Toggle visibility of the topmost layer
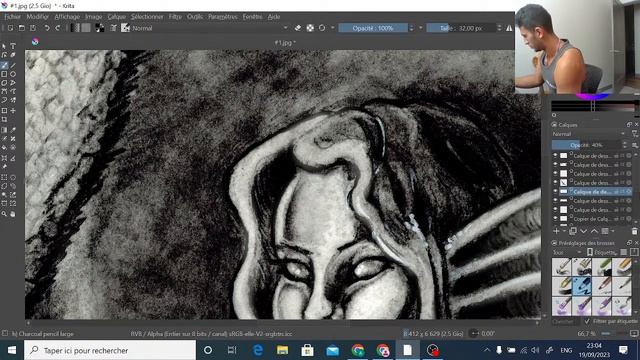The image size is (640, 360). coord(555,155)
